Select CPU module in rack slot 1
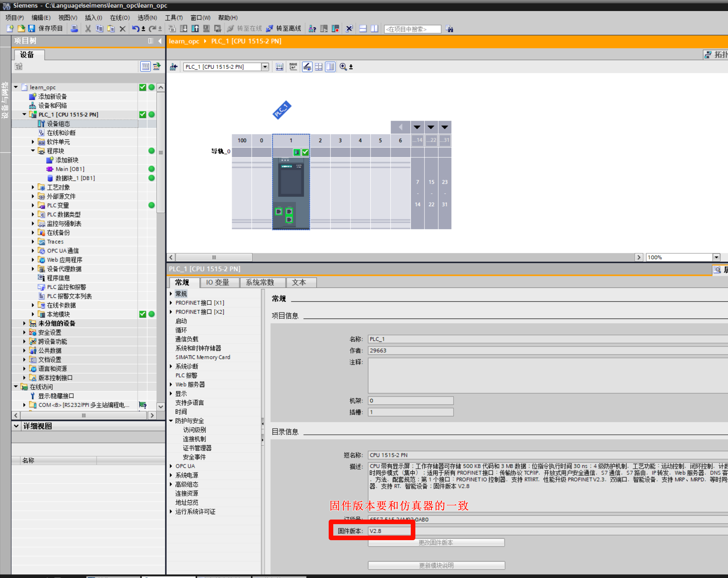The height and width of the screenshot is (578, 728). tap(291, 193)
